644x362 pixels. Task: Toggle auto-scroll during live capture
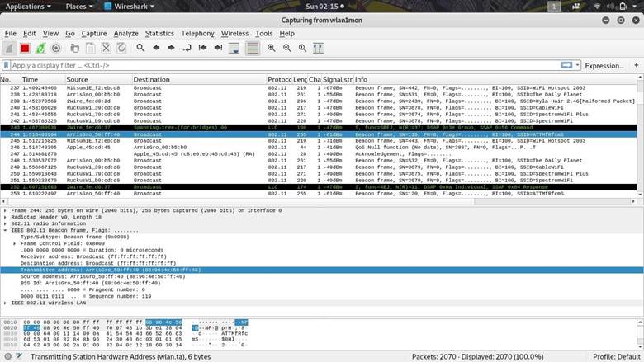click(x=235, y=49)
